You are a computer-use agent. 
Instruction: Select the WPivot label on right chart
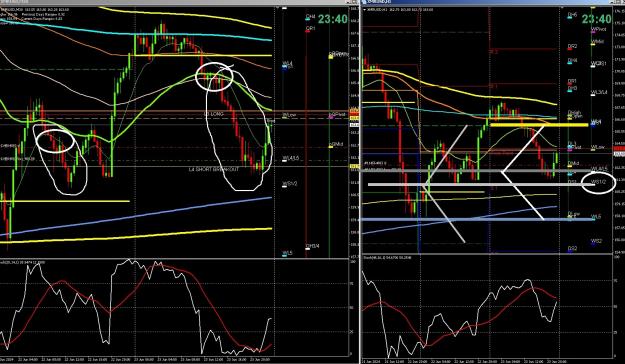tap(598, 30)
